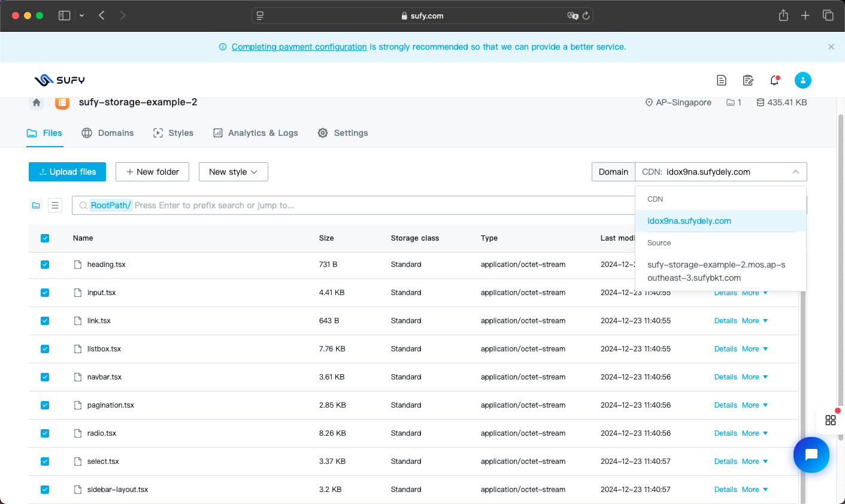Open the live chat bubble
This screenshot has width=845, height=504.
click(811, 455)
